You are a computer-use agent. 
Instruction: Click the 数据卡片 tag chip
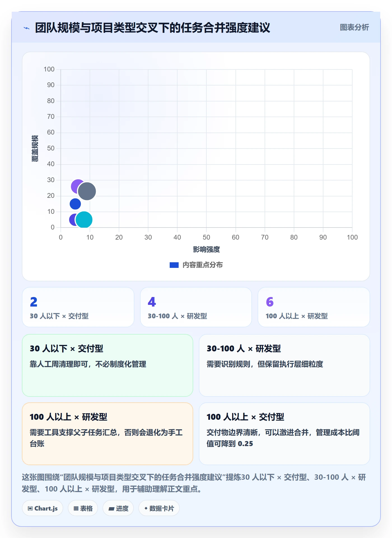[159, 508]
